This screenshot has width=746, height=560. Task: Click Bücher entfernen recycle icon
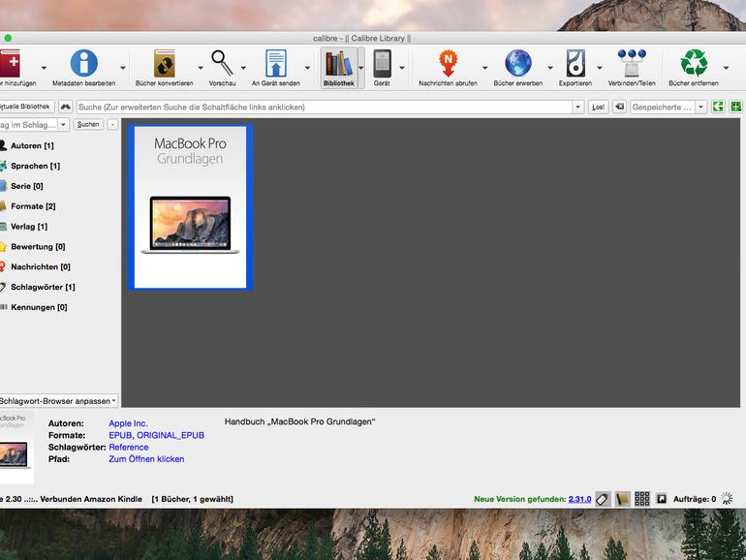(693, 64)
